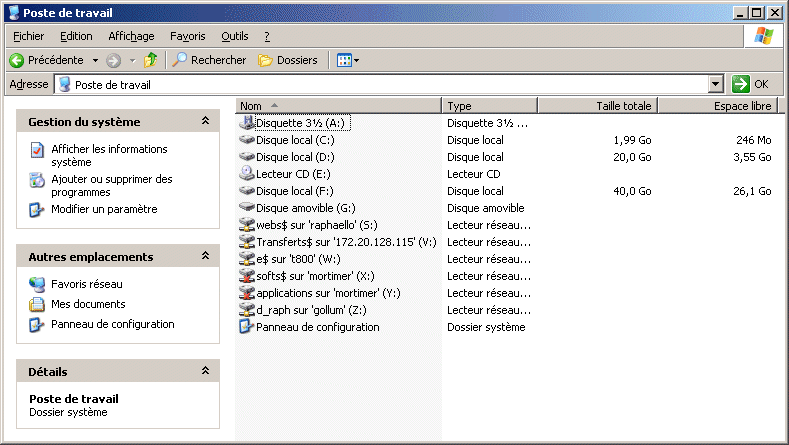789x445 pixels.
Task: Select the Disque amovible (G:) icon
Action: coord(248,208)
